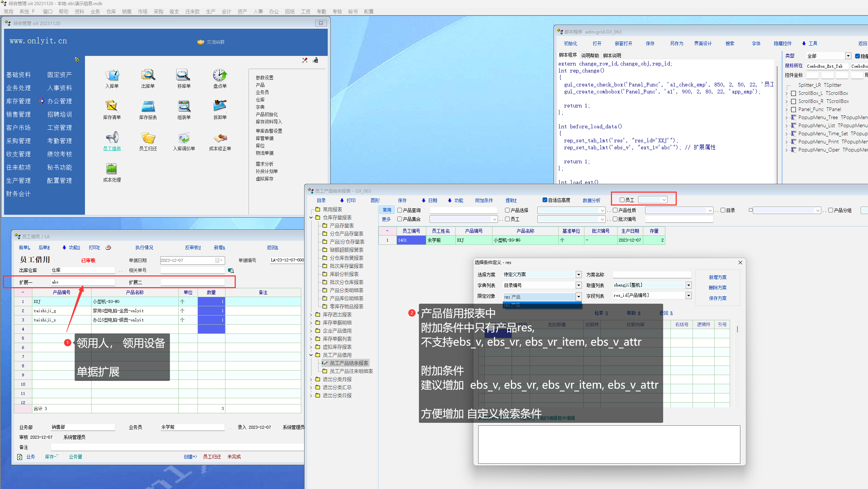Click the 扩展二 input field
868x489 pixels.
[192, 282]
